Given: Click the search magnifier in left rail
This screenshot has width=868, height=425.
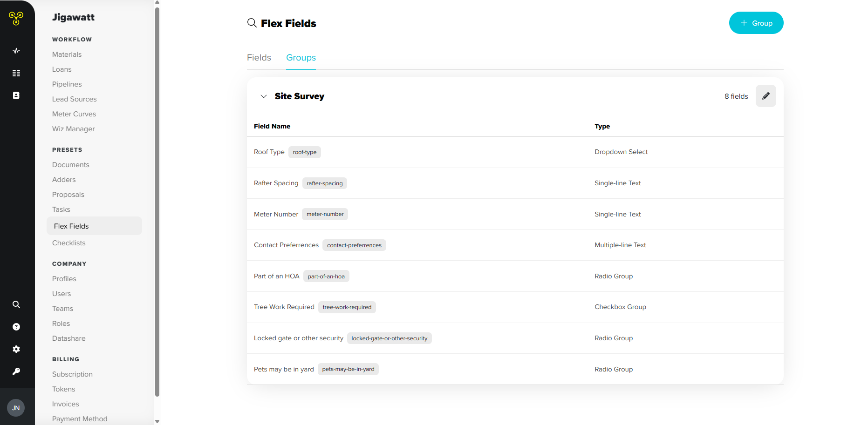Looking at the screenshot, I should [x=16, y=304].
